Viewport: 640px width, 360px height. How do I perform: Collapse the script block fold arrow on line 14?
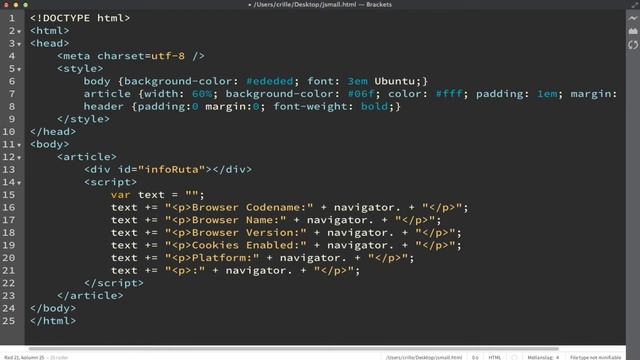(x=19, y=183)
